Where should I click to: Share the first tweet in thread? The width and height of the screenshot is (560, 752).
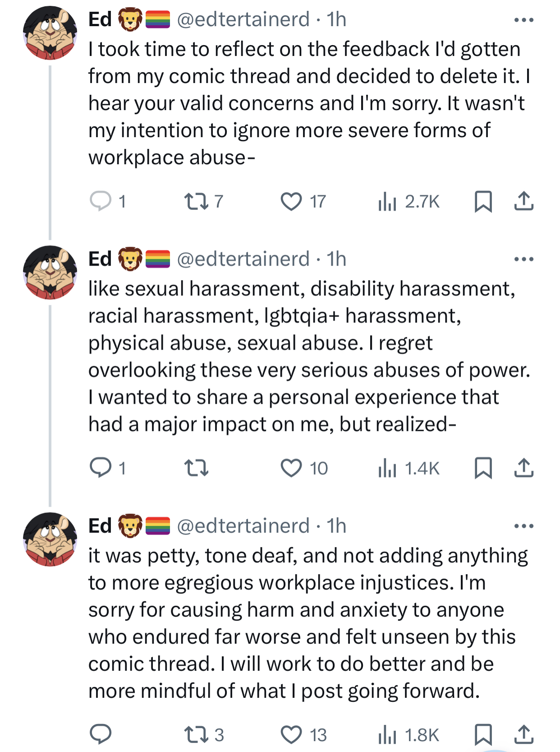point(523,201)
